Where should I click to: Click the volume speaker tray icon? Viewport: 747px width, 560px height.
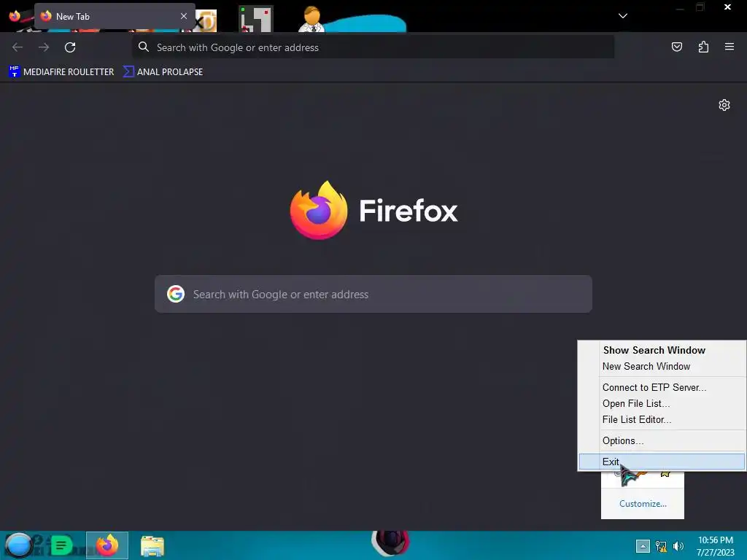pyautogui.click(x=678, y=545)
